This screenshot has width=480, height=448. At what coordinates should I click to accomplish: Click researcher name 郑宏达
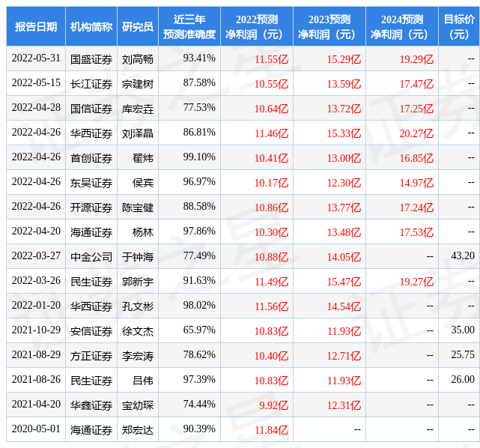[138, 430]
